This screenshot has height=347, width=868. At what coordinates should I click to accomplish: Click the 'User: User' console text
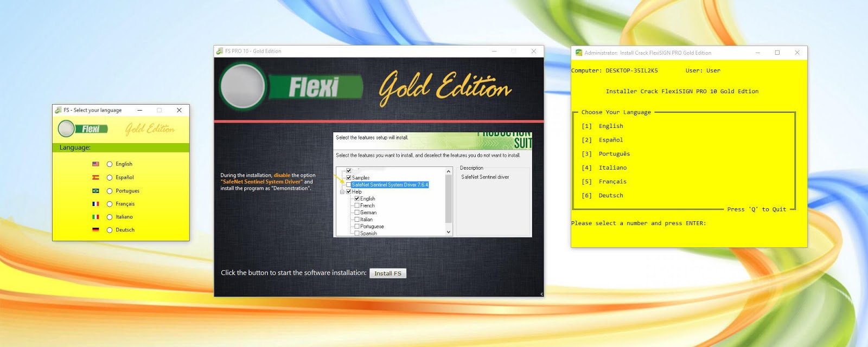(703, 70)
